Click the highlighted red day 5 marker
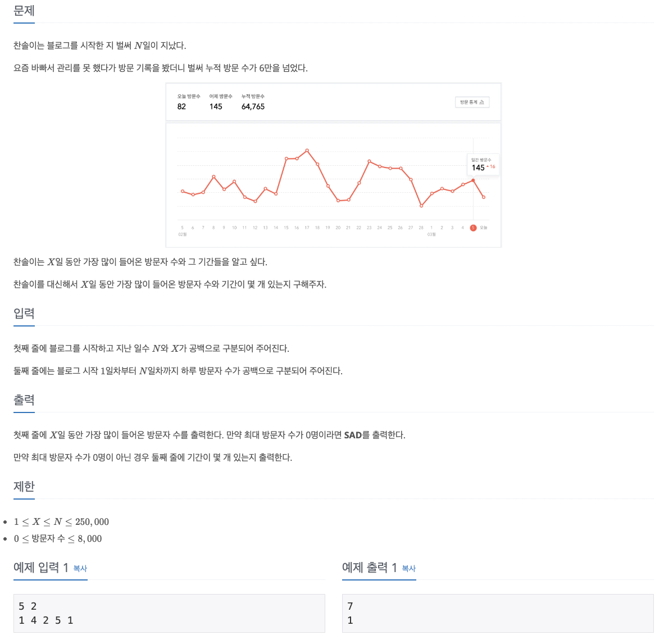 473,228
